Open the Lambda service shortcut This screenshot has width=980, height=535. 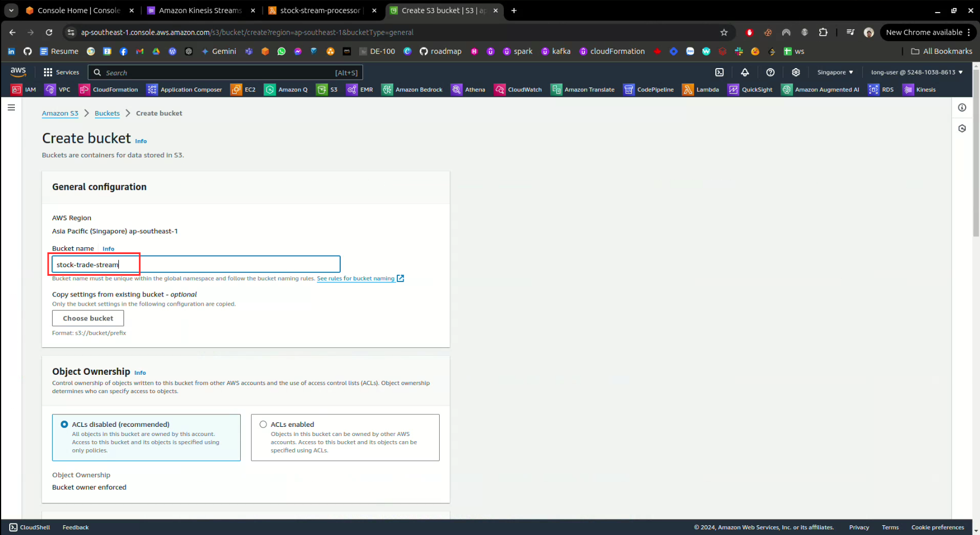click(700, 89)
